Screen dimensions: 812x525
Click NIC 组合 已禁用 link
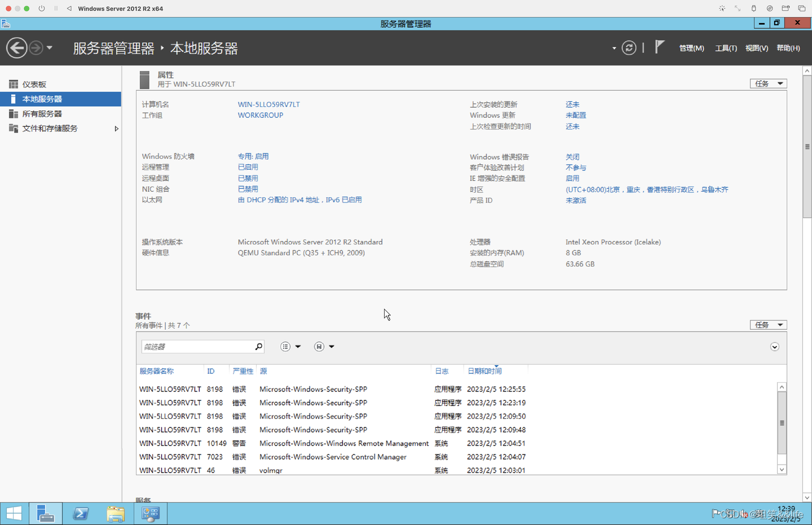pos(248,189)
